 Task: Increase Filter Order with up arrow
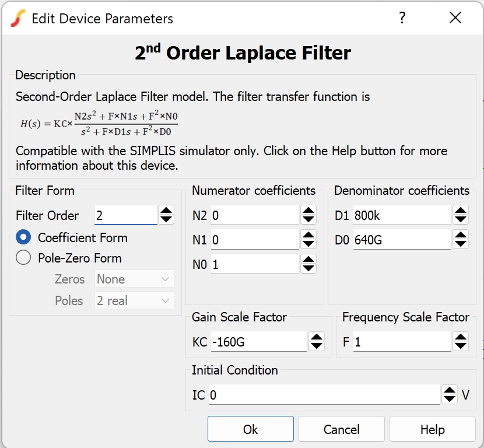(x=166, y=211)
